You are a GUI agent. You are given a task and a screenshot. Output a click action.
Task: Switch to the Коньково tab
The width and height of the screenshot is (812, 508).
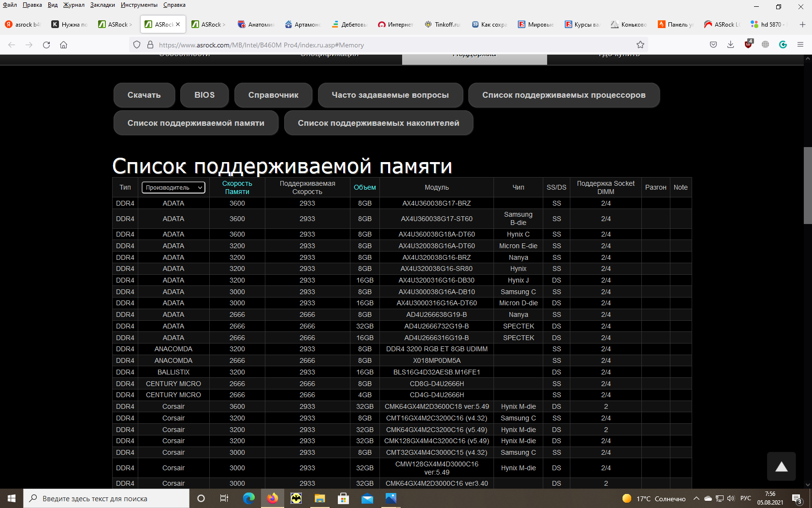pos(628,24)
